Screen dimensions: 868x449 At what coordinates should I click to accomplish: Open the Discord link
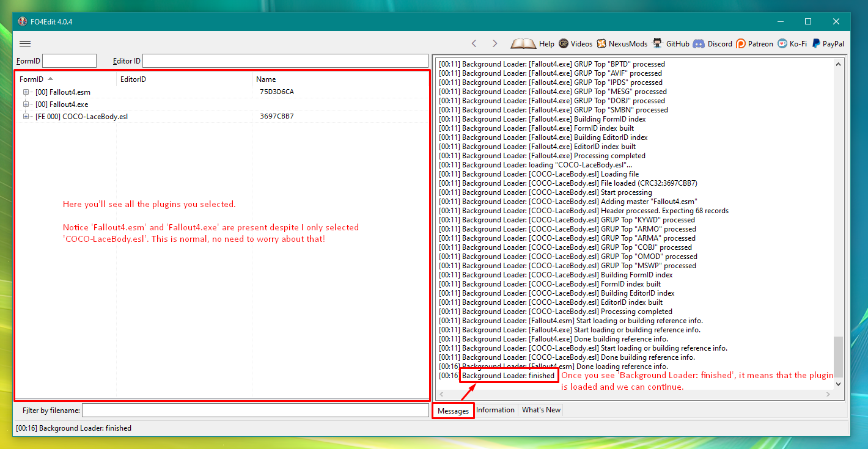713,43
